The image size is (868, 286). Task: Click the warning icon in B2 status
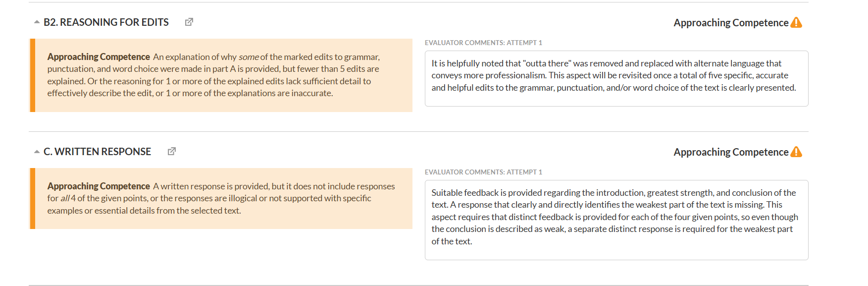[796, 23]
